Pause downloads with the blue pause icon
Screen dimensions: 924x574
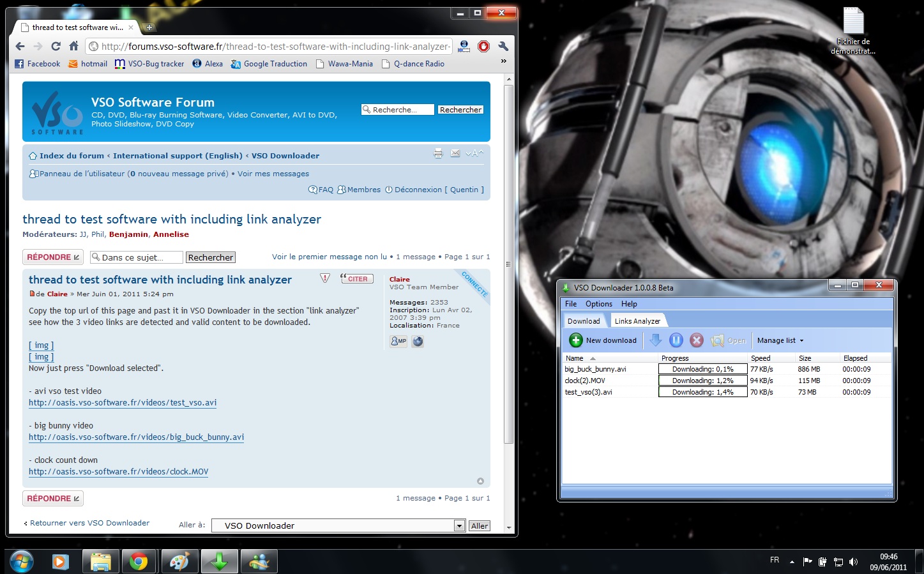pyautogui.click(x=676, y=340)
